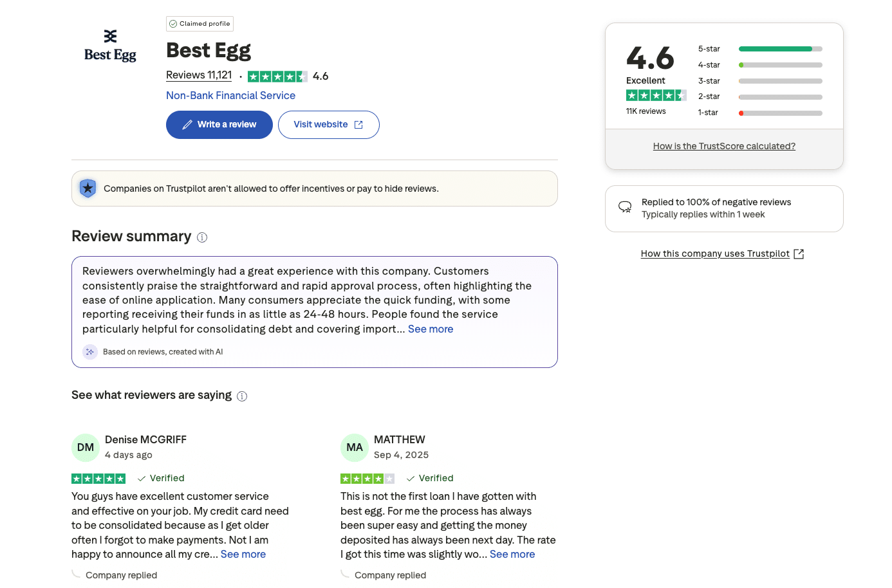Click the speech bubble icon beside the reply stats
Screen dimensions: 892x588
click(x=625, y=207)
